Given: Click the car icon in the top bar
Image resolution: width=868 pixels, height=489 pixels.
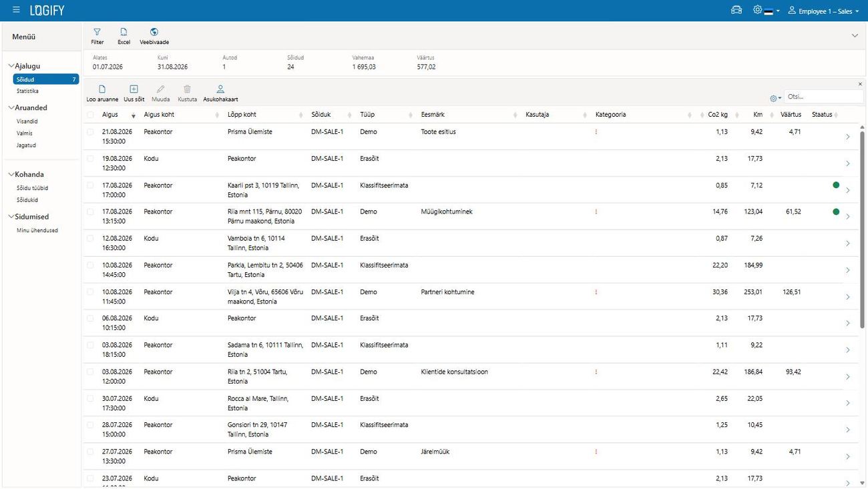Looking at the screenshot, I should tap(736, 10).
